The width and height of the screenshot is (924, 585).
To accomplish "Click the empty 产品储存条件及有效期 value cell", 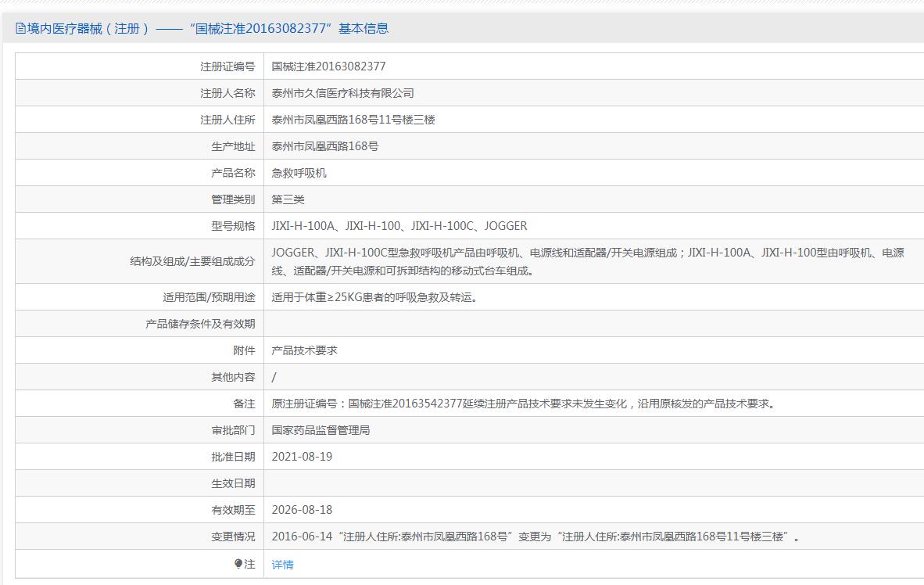I will 594,324.
